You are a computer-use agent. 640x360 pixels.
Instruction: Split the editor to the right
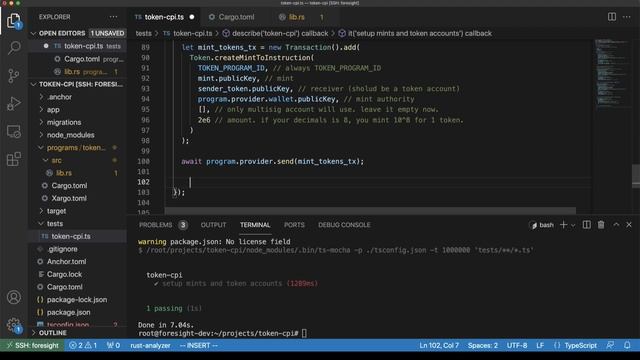(611, 17)
